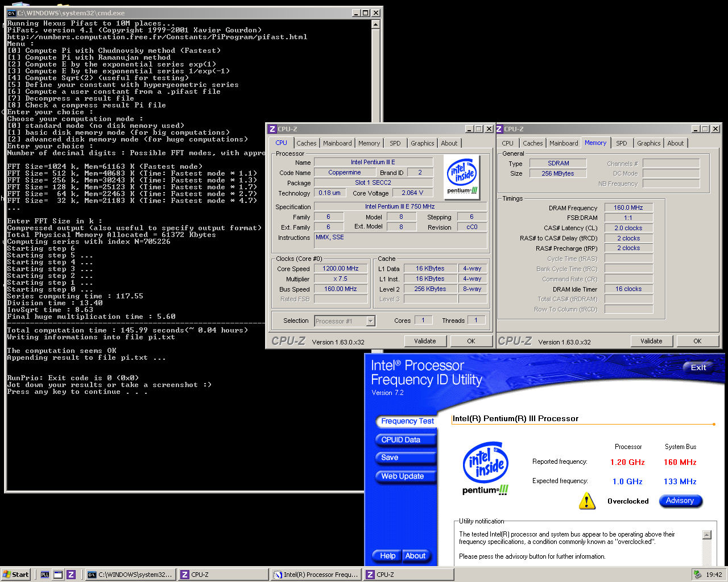Click the cmd window scrollbar up arrow
The height and width of the screenshot is (582, 728).
pyautogui.click(x=375, y=24)
